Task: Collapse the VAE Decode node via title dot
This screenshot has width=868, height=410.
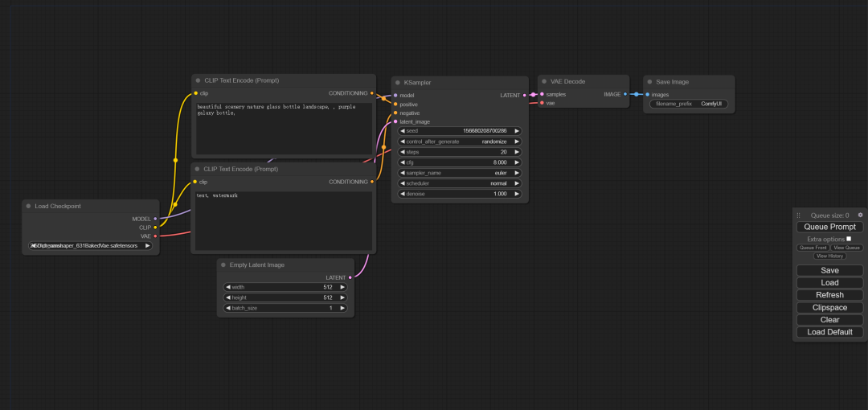Action: (x=544, y=81)
